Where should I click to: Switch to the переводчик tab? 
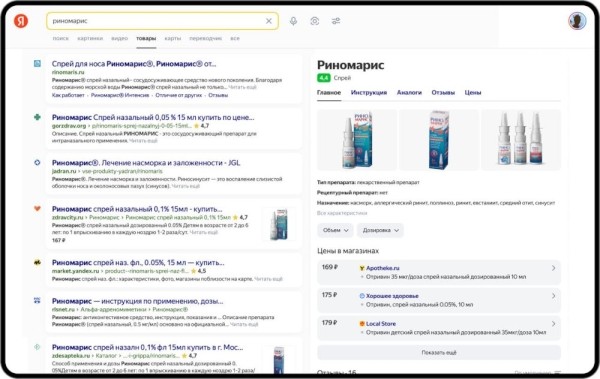coord(205,38)
